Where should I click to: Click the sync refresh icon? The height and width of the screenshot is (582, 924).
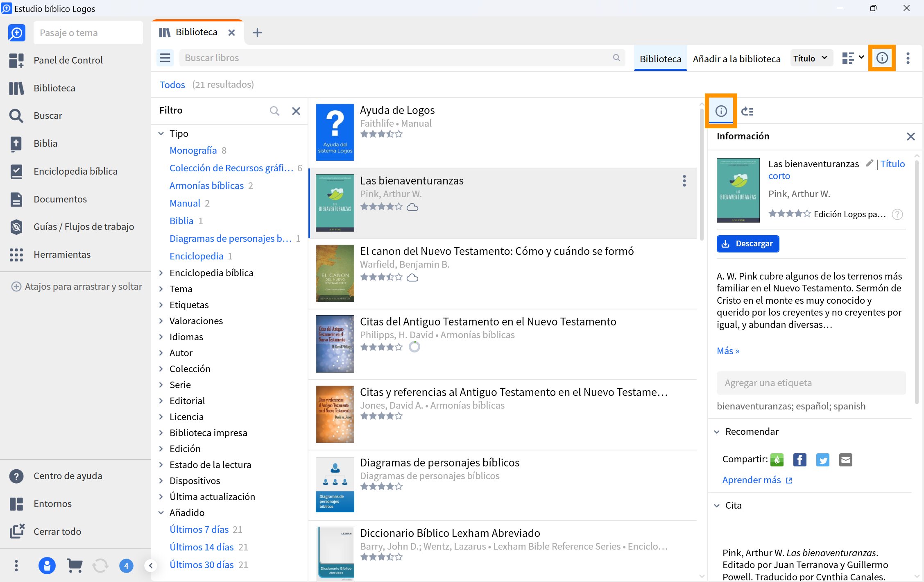100,566
